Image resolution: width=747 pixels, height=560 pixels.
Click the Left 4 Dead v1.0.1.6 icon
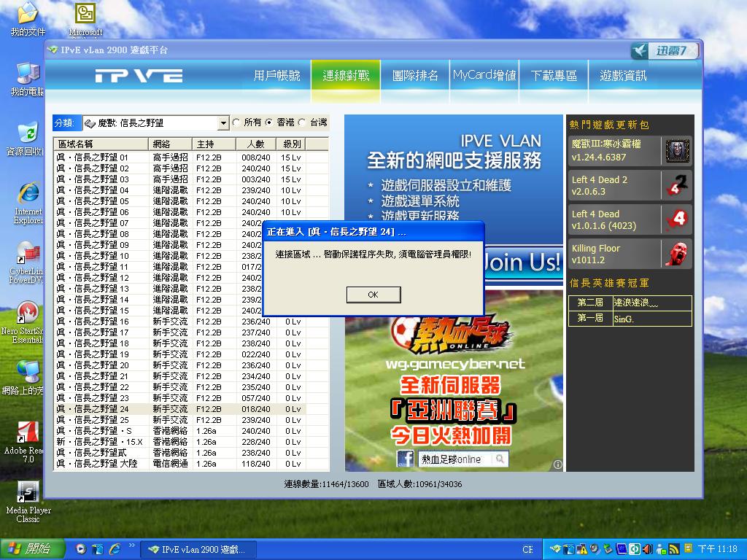(x=677, y=219)
